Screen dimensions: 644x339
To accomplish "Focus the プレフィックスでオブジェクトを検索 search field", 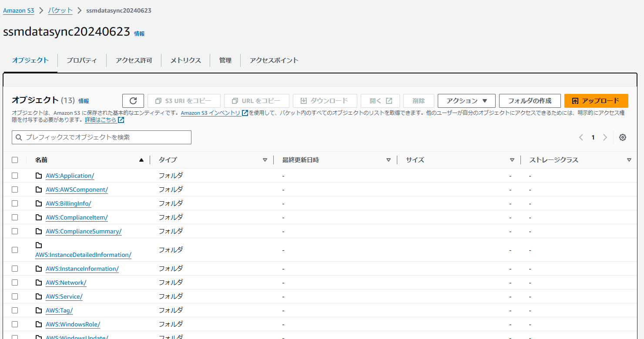I will (101, 137).
